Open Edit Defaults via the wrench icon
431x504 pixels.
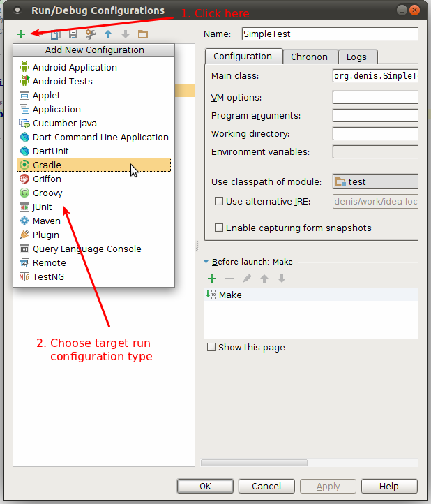91,34
